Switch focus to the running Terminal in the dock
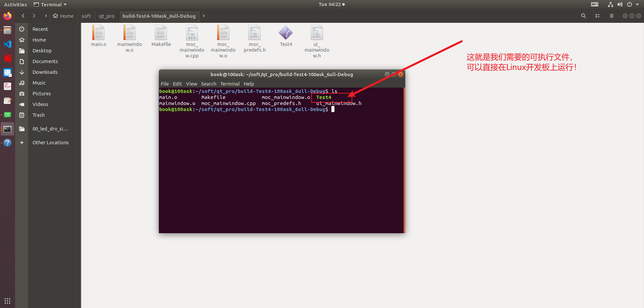This screenshot has width=644, height=308. pos(7,129)
